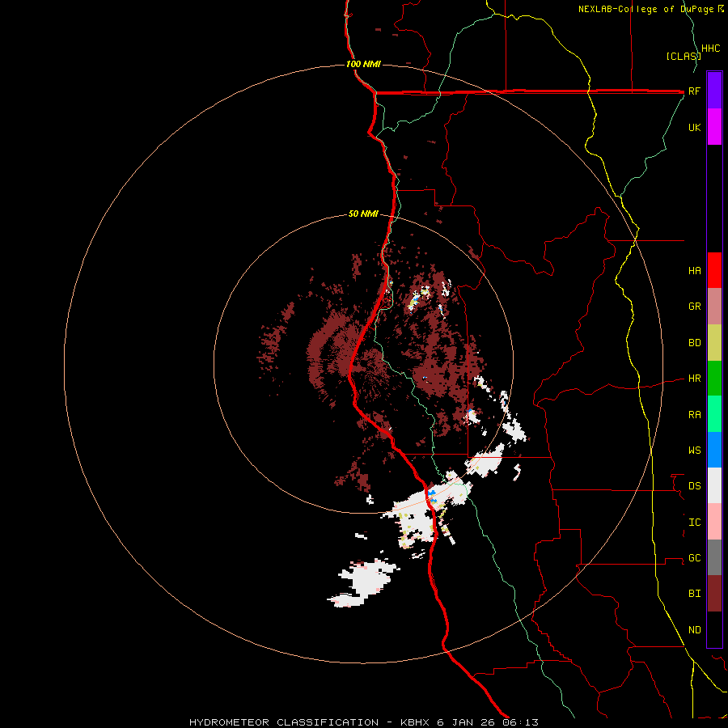Select the GC gray legend block
This screenshot has height=728, width=728.
pos(714,557)
